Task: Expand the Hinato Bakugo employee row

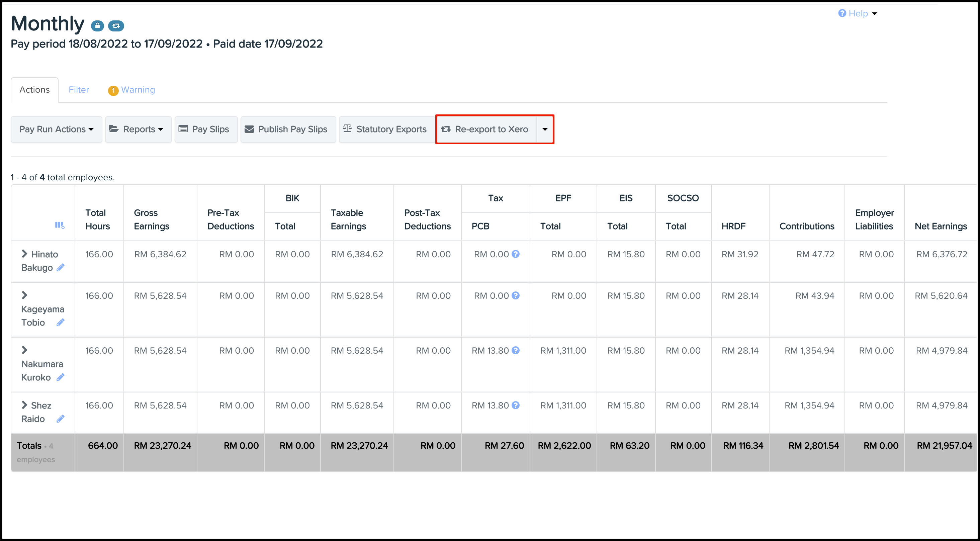Action: [x=25, y=254]
